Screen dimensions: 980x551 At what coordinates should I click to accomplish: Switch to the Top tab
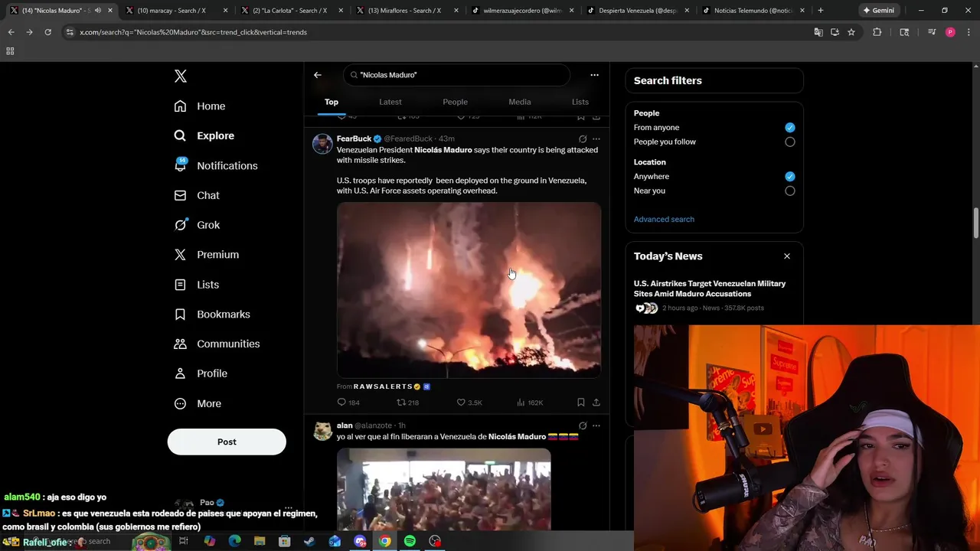[x=332, y=102]
